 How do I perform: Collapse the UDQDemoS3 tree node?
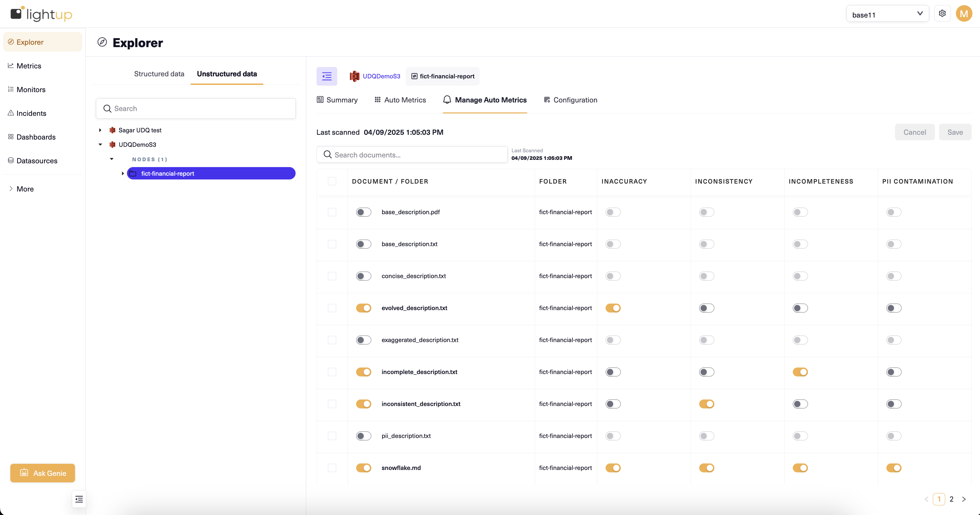[x=100, y=144]
